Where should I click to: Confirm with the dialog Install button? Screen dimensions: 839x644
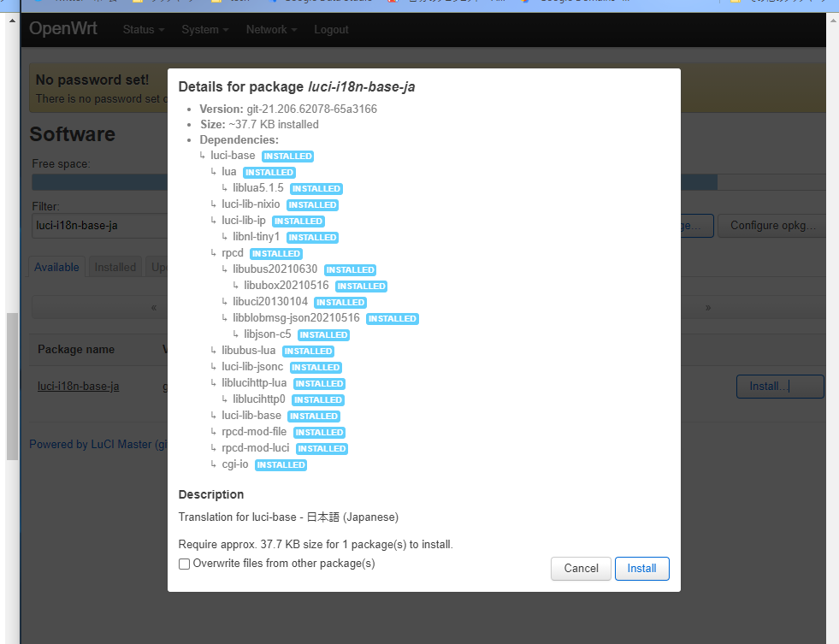pos(641,569)
